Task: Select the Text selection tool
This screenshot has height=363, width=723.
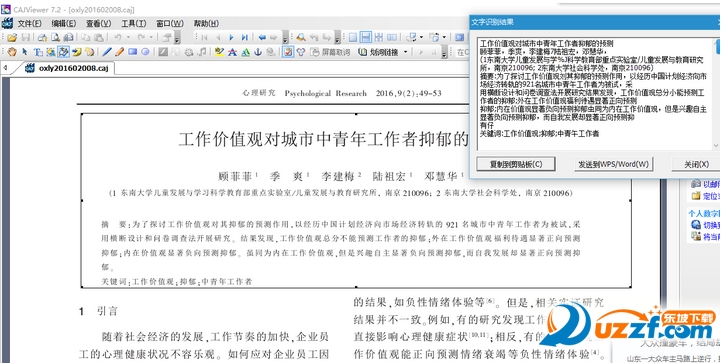Action: coord(38,52)
